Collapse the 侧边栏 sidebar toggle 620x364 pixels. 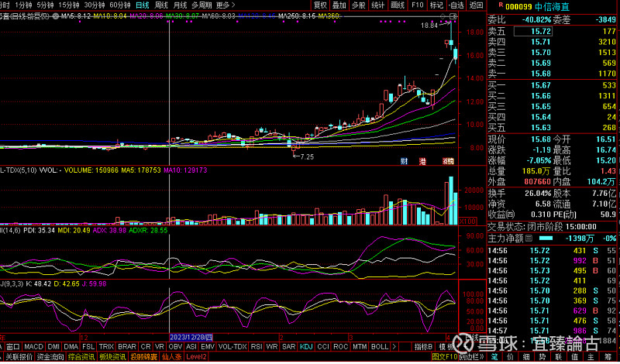tap(472, 356)
